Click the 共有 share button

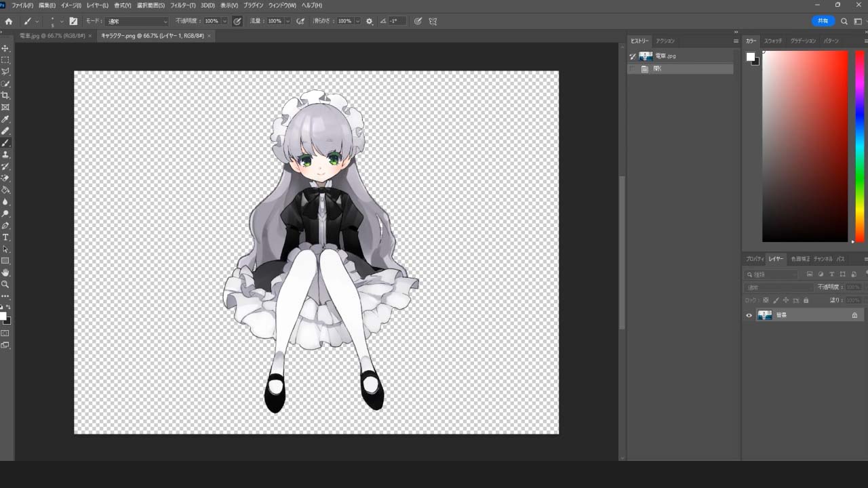823,21
